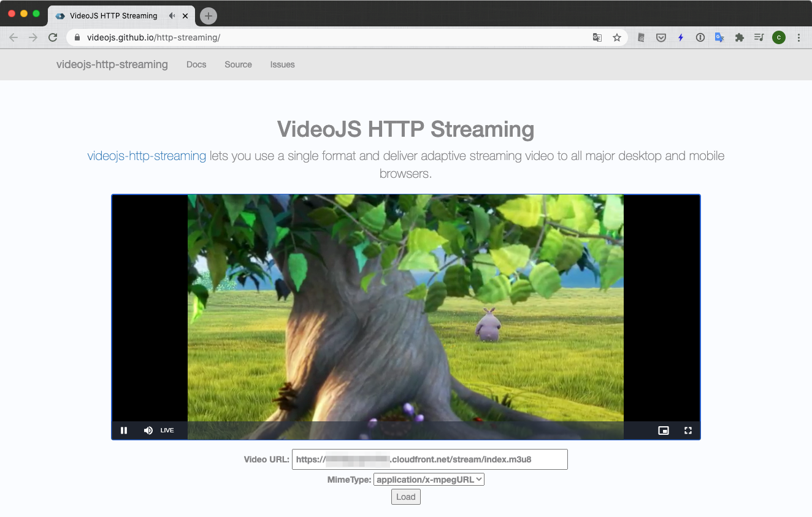Pause the live video playback
Screen dimensions: 812x517
click(124, 431)
